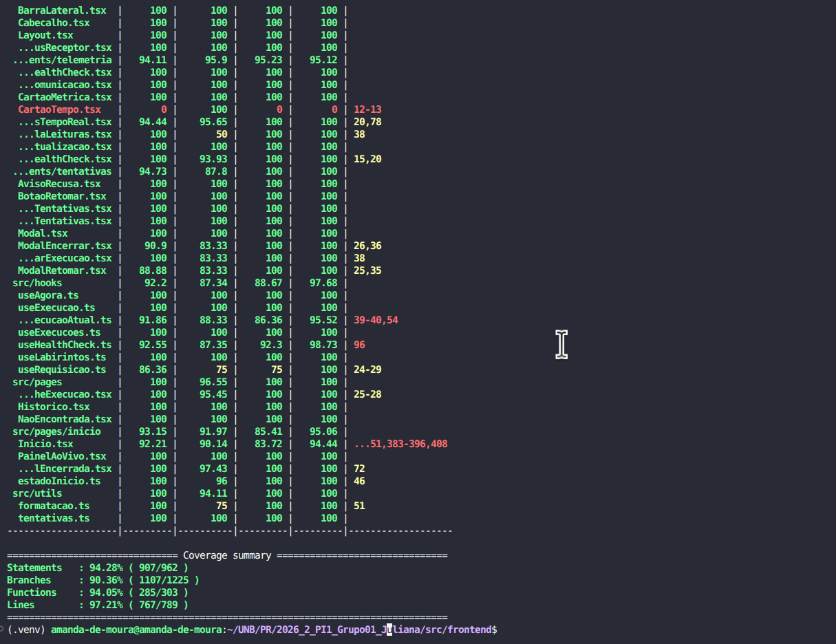
Task: Select the NaoEncontrada.tsx file name
Action: coord(65,419)
